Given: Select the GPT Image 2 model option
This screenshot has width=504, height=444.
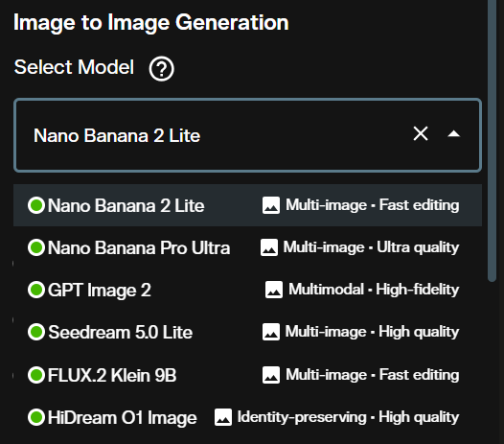Looking at the screenshot, I should coord(247,290).
